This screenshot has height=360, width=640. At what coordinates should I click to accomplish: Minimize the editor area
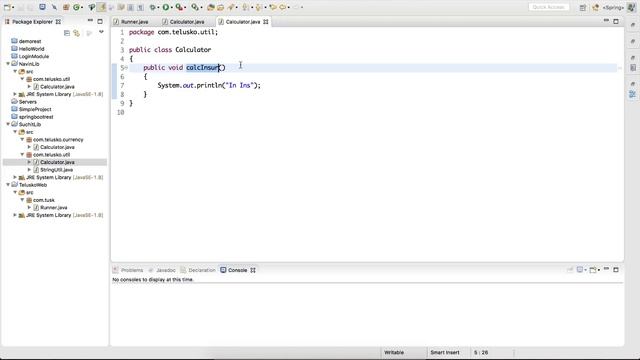click(x=606, y=21)
